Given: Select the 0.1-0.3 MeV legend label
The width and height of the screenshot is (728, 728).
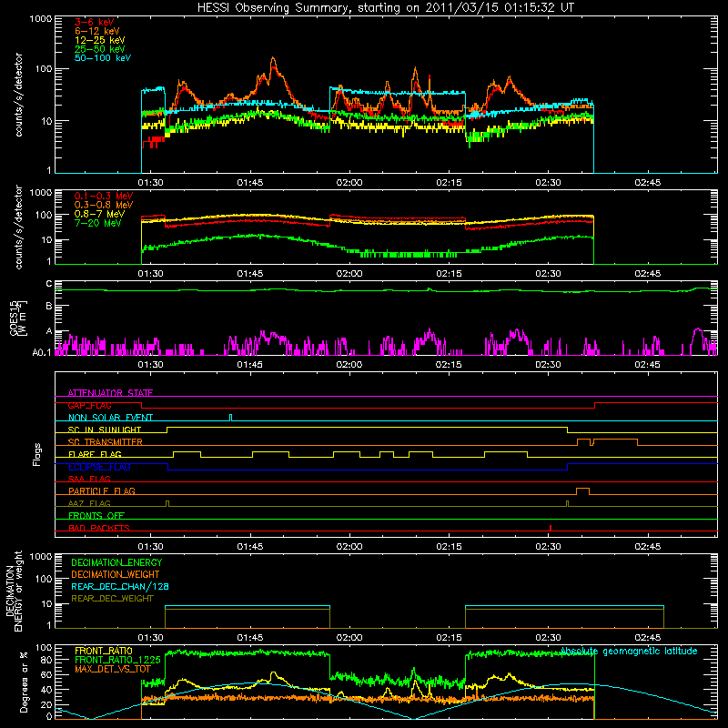Looking at the screenshot, I should pyautogui.click(x=104, y=196).
